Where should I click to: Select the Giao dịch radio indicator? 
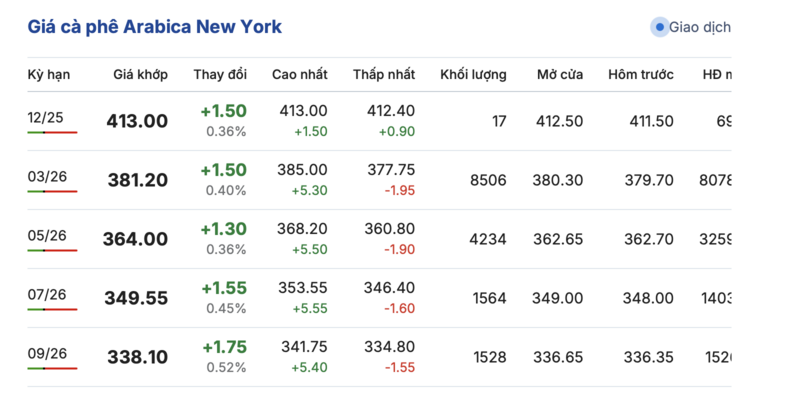659,27
